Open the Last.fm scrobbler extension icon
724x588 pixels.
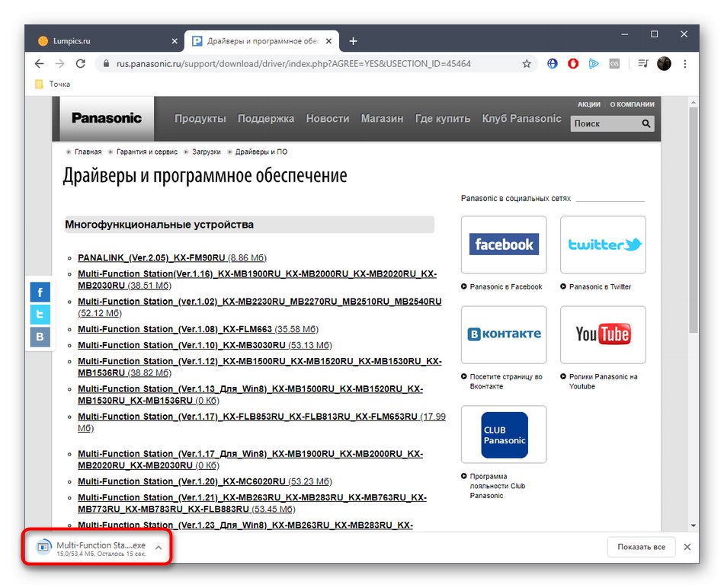pyautogui.click(x=614, y=64)
